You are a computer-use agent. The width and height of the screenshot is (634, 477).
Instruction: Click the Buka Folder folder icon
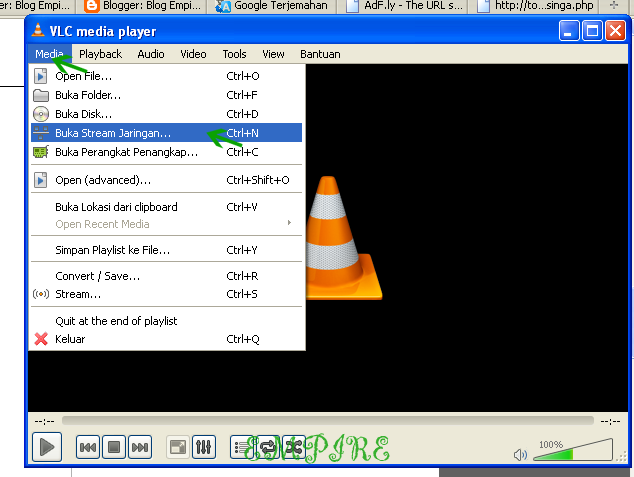41,95
